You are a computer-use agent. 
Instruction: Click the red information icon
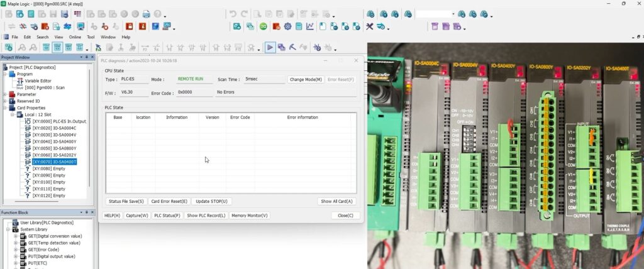(143, 26)
